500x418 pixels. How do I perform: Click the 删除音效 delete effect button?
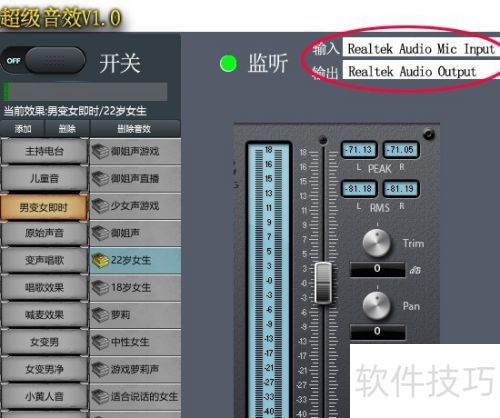coord(135,129)
